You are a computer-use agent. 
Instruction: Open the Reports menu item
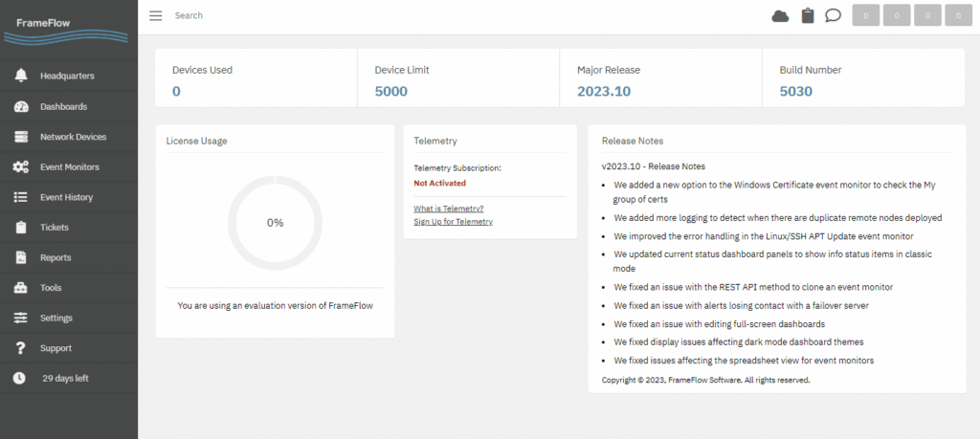pyautogui.click(x=56, y=257)
